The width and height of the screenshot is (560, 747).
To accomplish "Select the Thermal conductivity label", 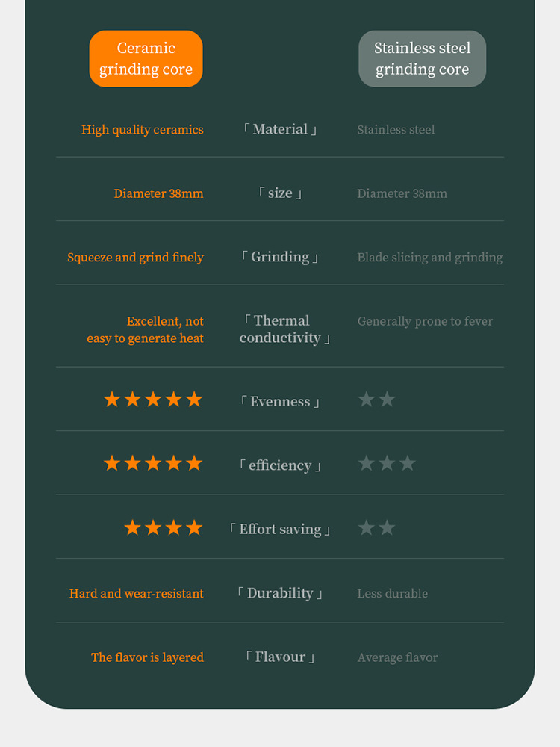I will [284, 329].
